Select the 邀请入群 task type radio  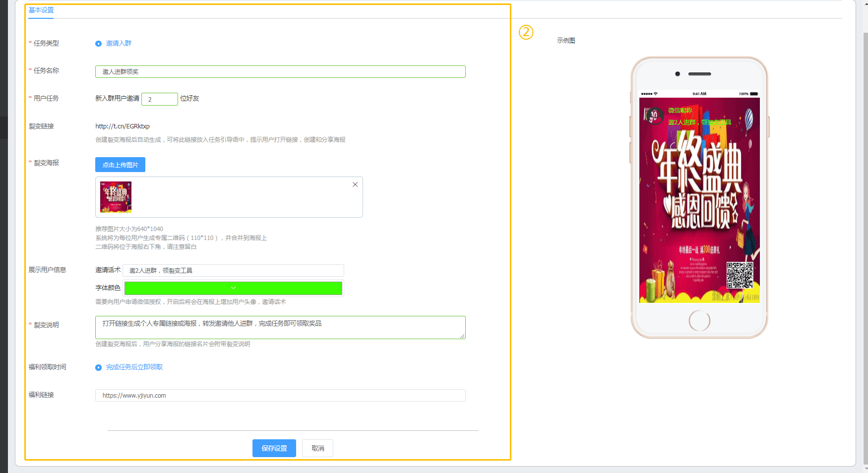click(x=98, y=44)
